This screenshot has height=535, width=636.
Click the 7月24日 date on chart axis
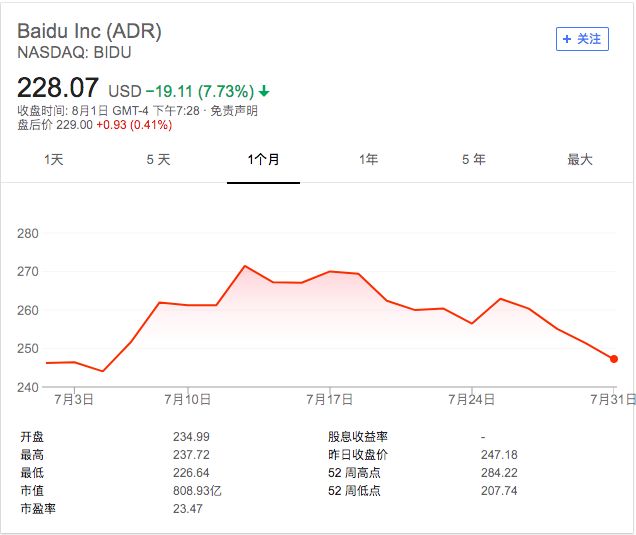point(472,399)
